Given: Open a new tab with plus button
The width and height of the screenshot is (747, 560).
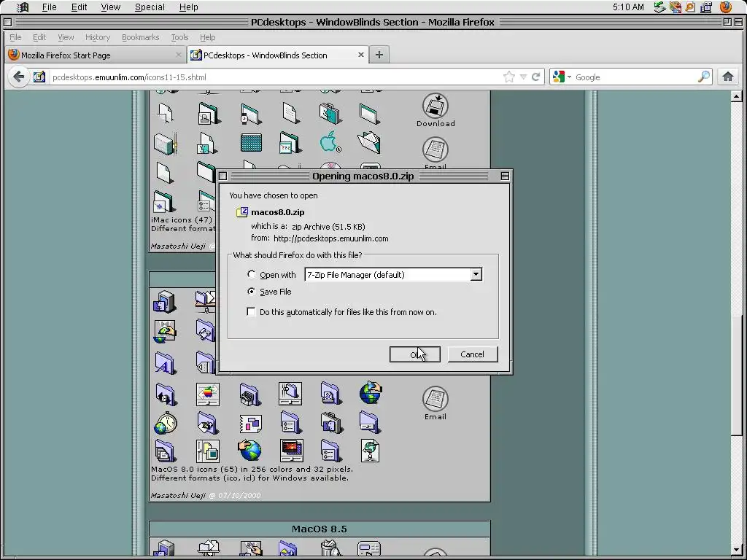Looking at the screenshot, I should point(379,55).
